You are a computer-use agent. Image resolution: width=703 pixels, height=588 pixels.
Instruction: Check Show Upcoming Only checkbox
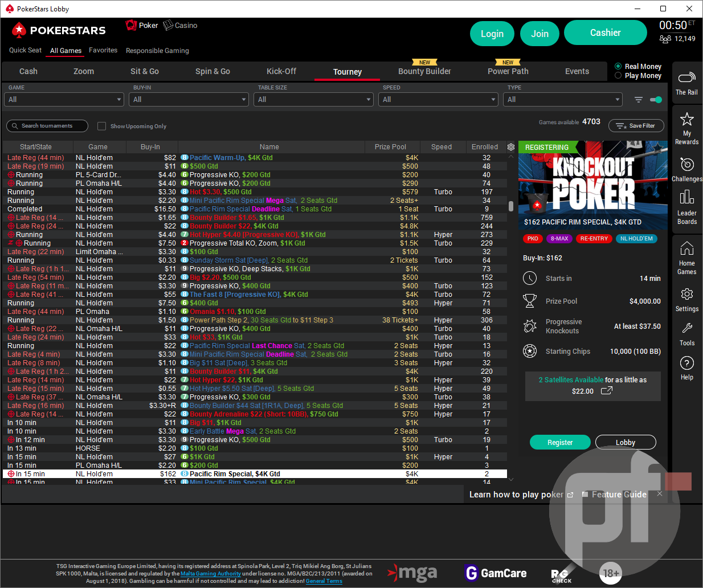coord(101,126)
